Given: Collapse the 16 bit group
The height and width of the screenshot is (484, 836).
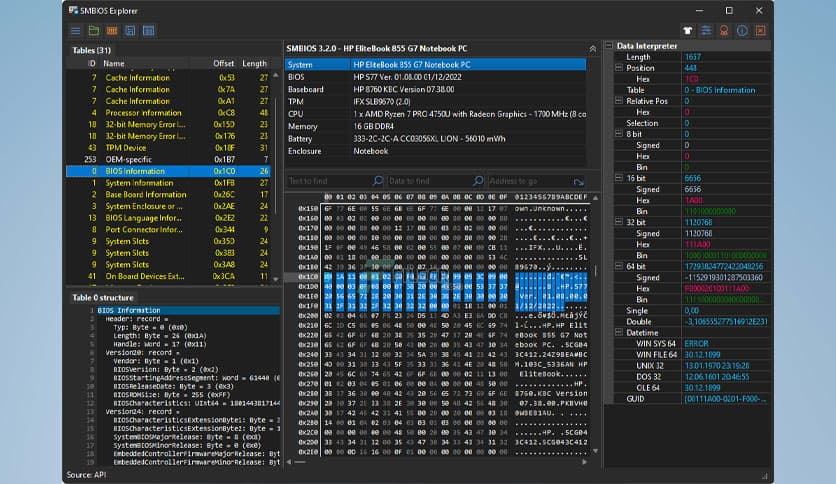Looking at the screenshot, I should coord(619,178).
